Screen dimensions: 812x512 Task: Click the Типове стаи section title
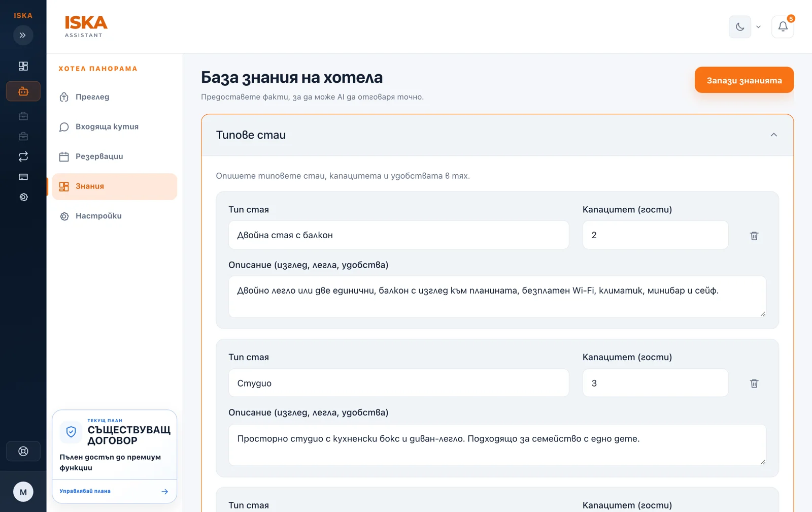pos(251,135)
